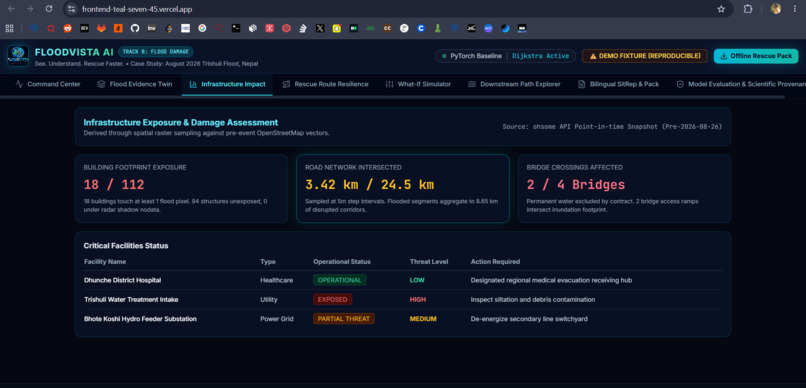This screenshot has height=388, width=806.
Task: Click the Dijkstra Active status label
Action: 540,56
